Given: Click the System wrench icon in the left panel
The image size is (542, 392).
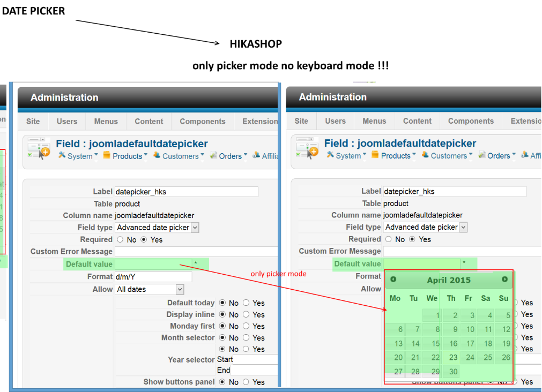Looking at the screenshot, I should click(x=62, y=155).
